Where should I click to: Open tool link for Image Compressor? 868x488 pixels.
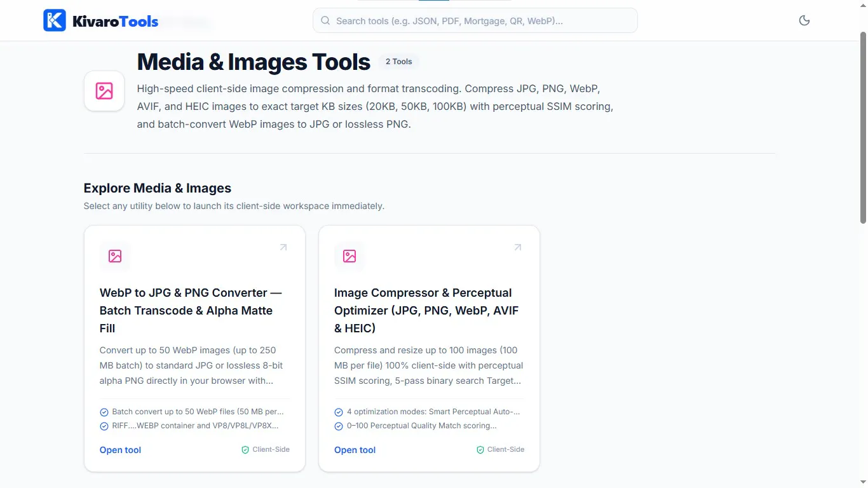pyautogui.click(x=355, y=450)
